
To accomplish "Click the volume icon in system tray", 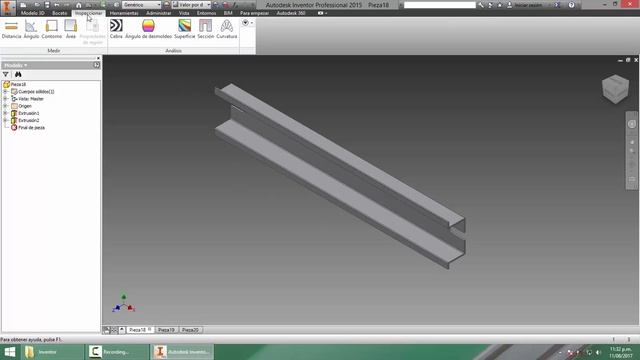I will pos(598,352).
